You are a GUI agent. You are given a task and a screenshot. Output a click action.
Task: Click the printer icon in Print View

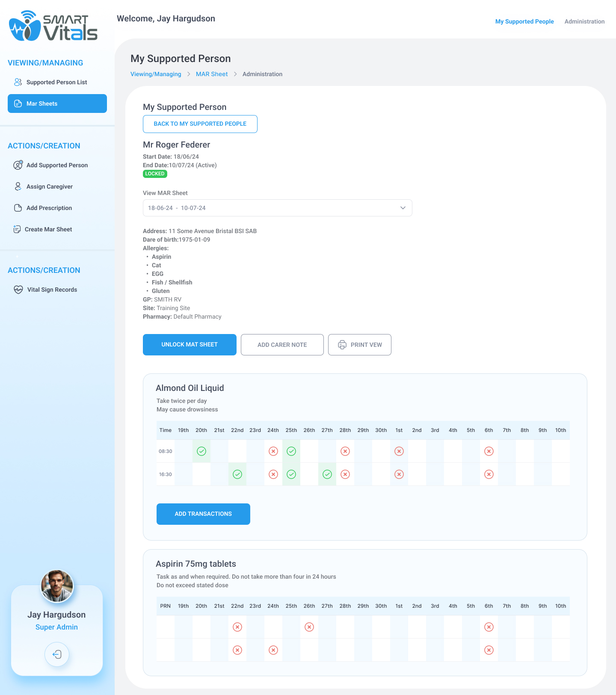[x=342, y=345]
